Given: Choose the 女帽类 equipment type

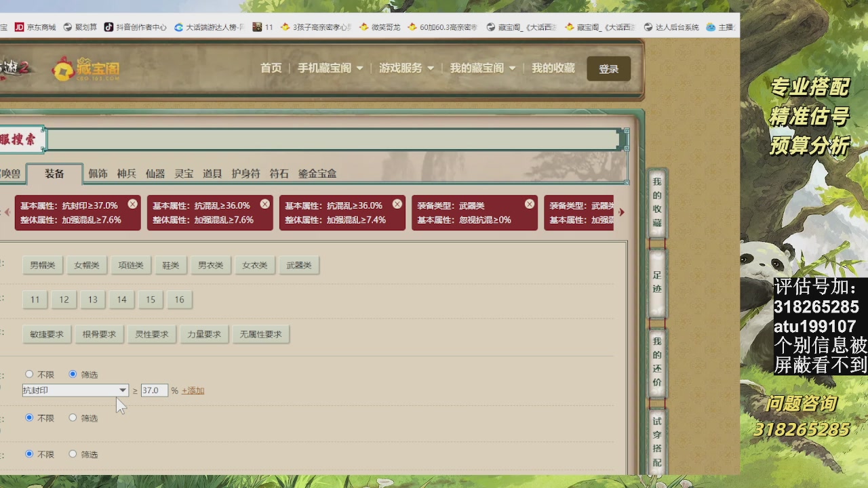Looking at the screenshot, I should click(87, 265).
